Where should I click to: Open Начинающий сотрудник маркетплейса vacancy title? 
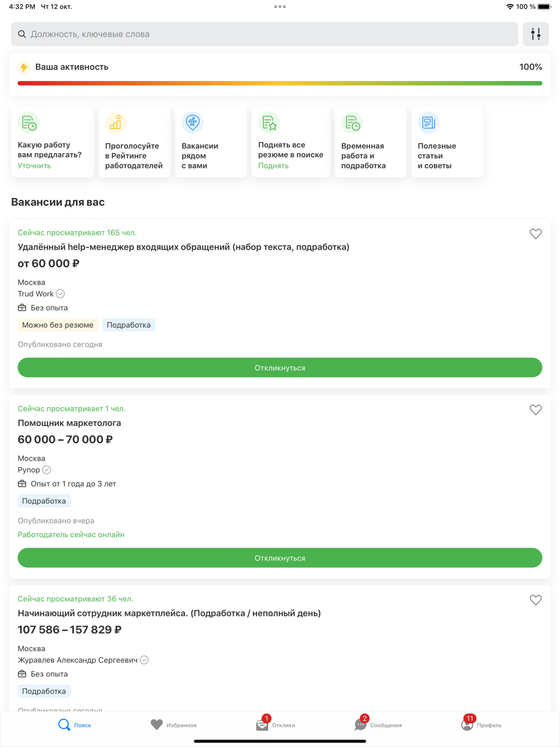[x=169, y=613]
